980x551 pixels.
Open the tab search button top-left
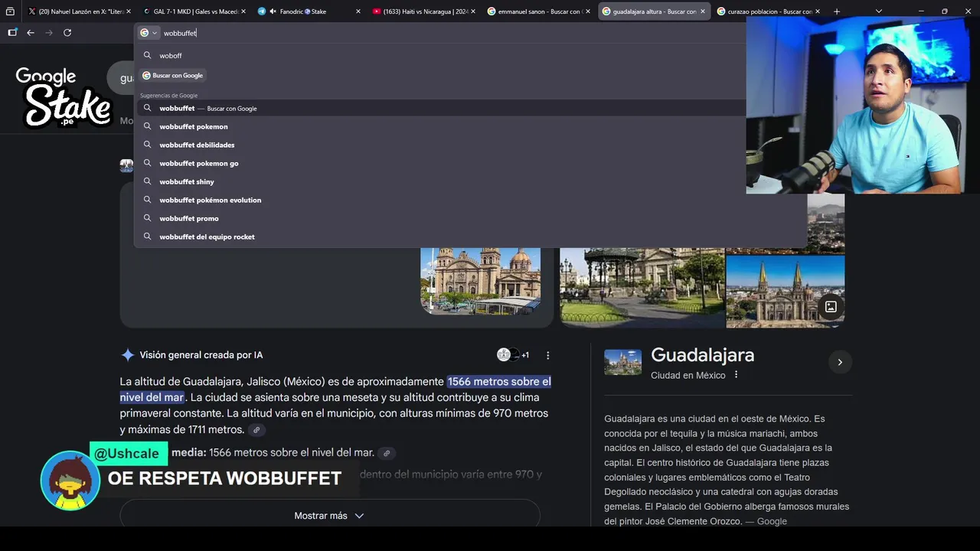tap(10, 11)
